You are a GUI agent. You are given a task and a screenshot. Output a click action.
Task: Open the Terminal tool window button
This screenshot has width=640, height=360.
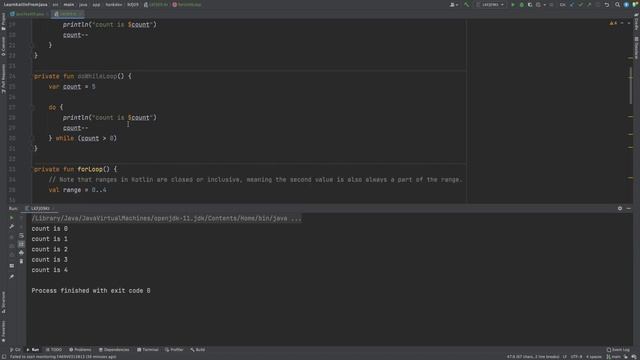point(148,350)
